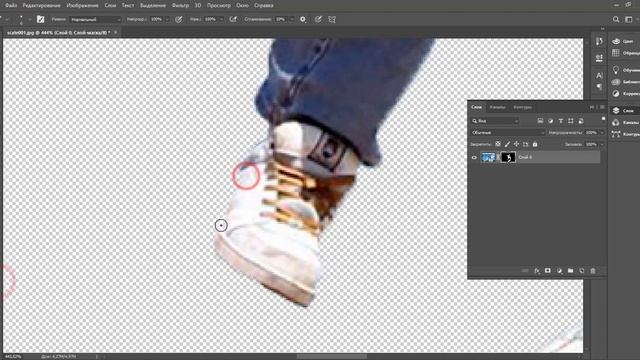Open the Редактирование menu
This screenshot has height=360, width=640.
[42, 5]
